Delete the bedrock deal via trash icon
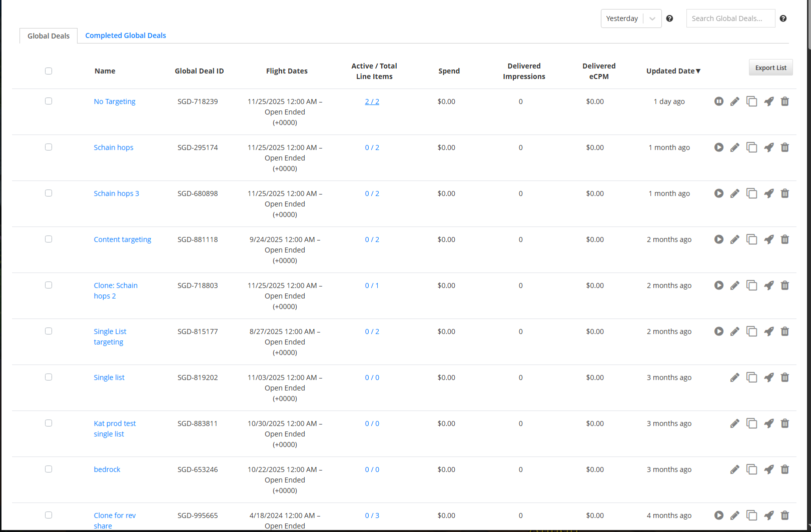The height and width of the screenshot is (532, 811). tap(784, 469)
